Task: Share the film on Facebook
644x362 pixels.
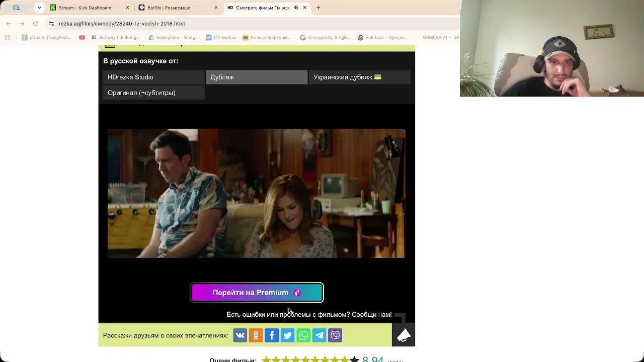Action: pyautogui.click(x=272, y=335)
